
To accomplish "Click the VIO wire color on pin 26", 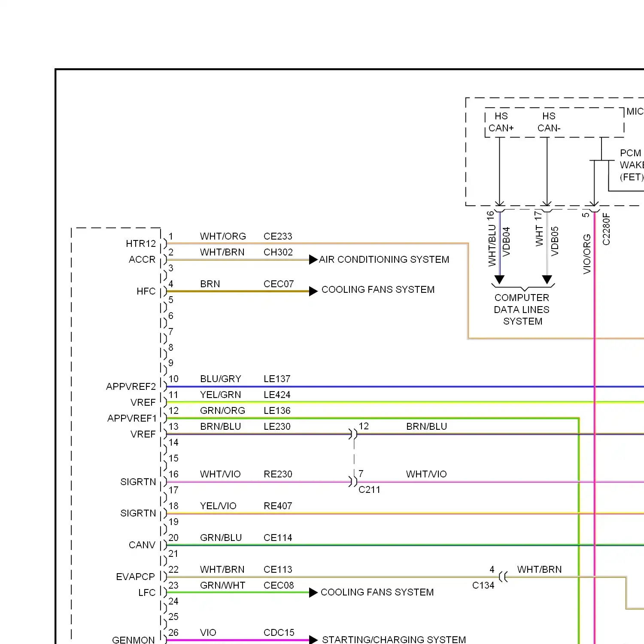I will tap(208, 633).
